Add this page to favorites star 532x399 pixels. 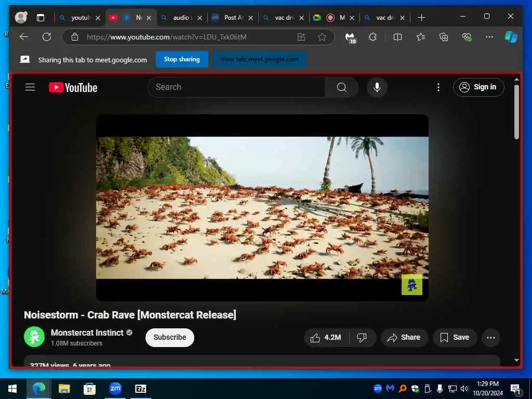pos(322,37)
